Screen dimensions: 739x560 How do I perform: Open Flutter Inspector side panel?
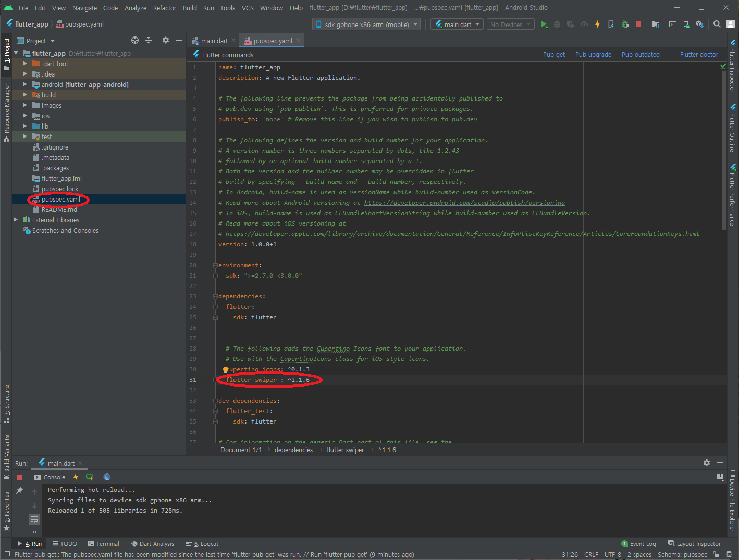(x=732, y=66)
